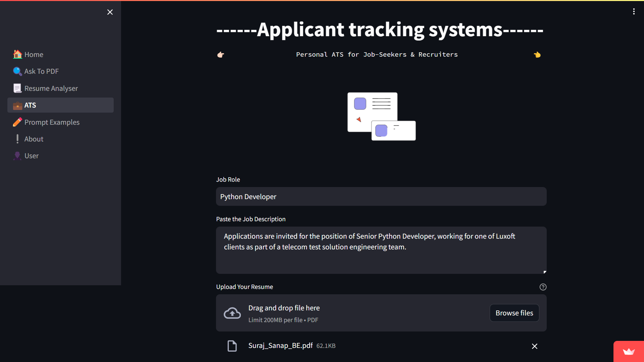Click the Home house icon in sidebar

point(17,54)
